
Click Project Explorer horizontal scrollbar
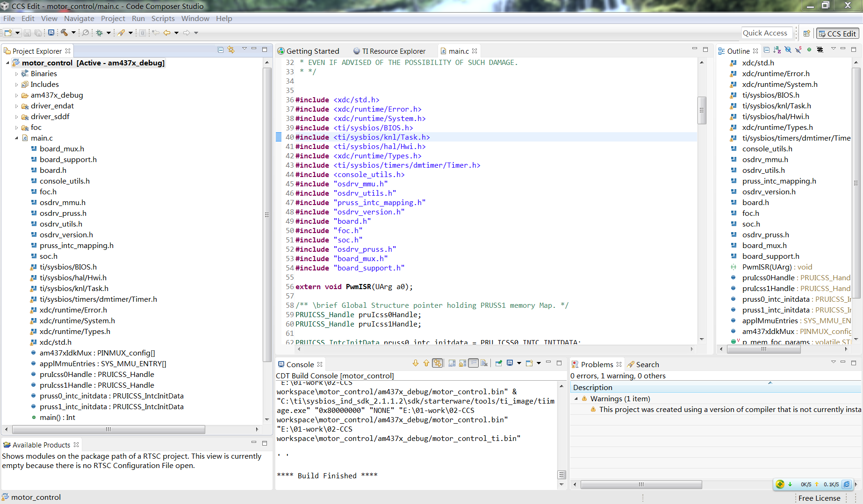108,429
